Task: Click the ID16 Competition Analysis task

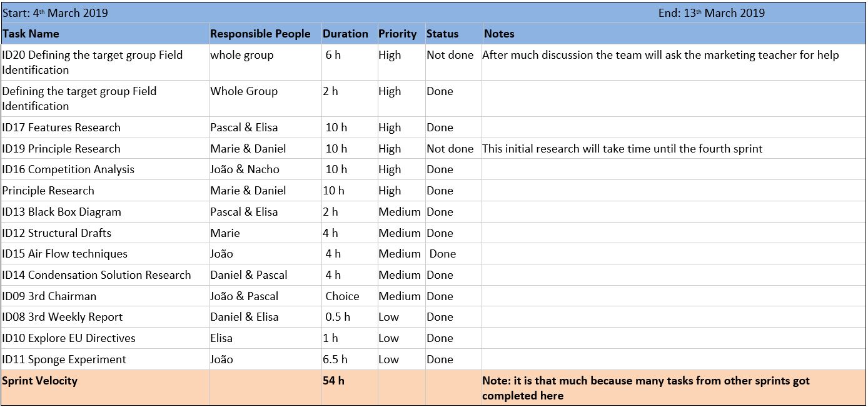Action: tap(68, 169)
